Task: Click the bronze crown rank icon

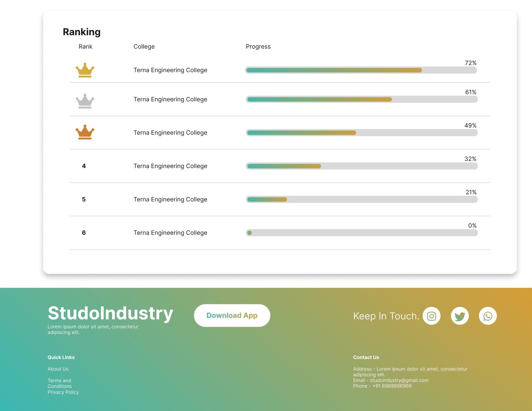Action: [85, 132]
